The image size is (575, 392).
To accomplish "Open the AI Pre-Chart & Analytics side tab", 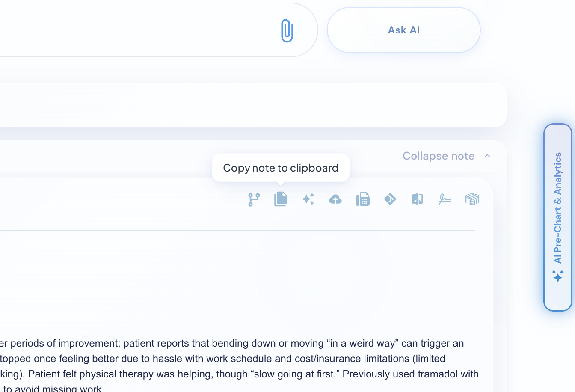I will [x=558, y=217].
